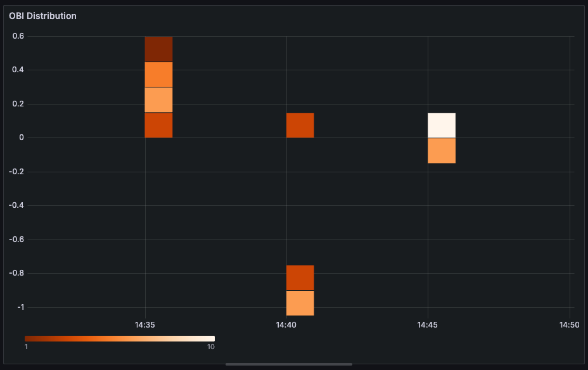Click the 14:40 time axis label
Viewport: 588px width, 370px height.
(x=286, y=325)
